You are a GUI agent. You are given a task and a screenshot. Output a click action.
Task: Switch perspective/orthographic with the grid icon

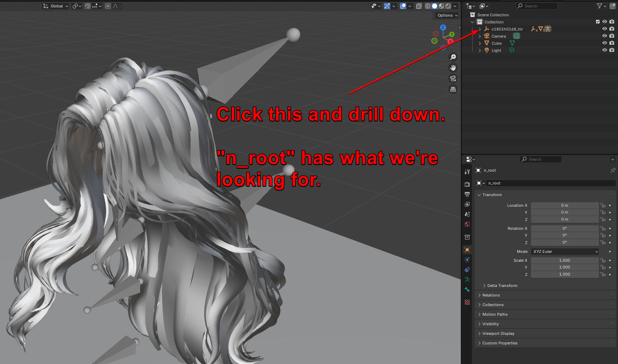453,89
